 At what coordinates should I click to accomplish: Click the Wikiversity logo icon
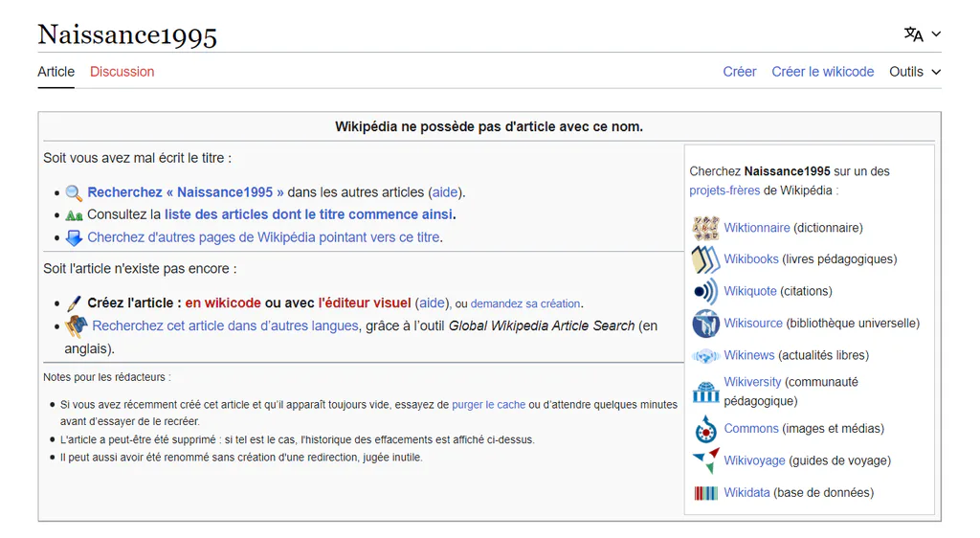tap(705, 392)
